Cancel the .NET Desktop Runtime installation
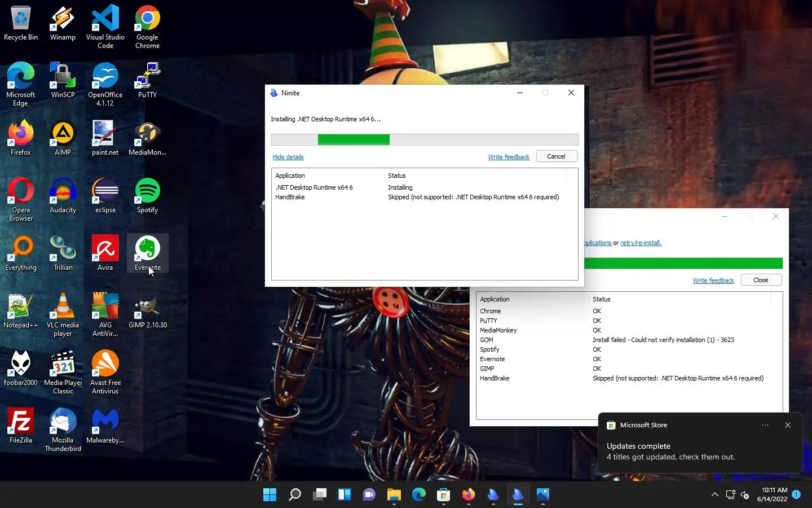Screen dimensions: 812x508 (x=556, y=156)
